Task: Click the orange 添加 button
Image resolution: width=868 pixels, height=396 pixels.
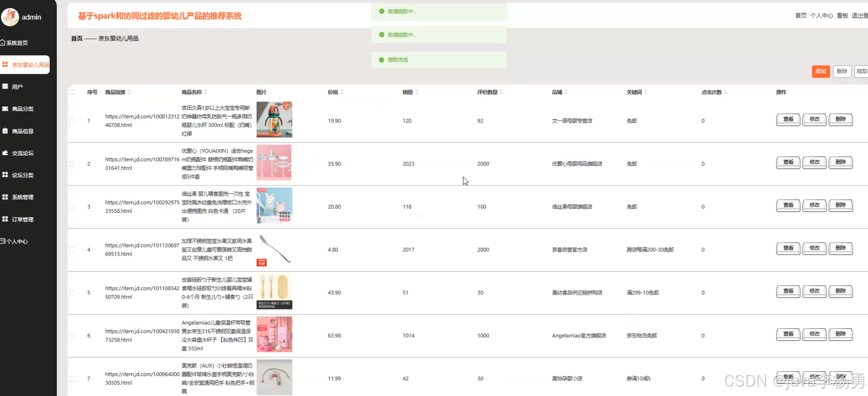Action: pos(821,71)
